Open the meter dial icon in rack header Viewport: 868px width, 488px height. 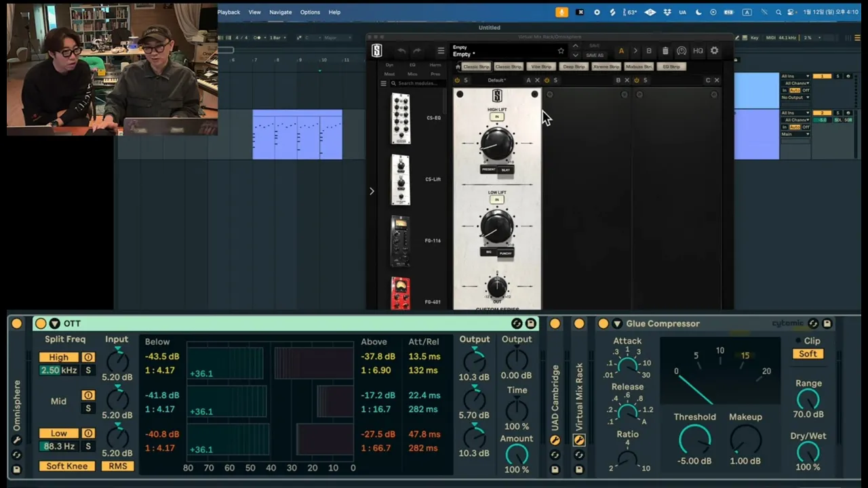(682, 51)
